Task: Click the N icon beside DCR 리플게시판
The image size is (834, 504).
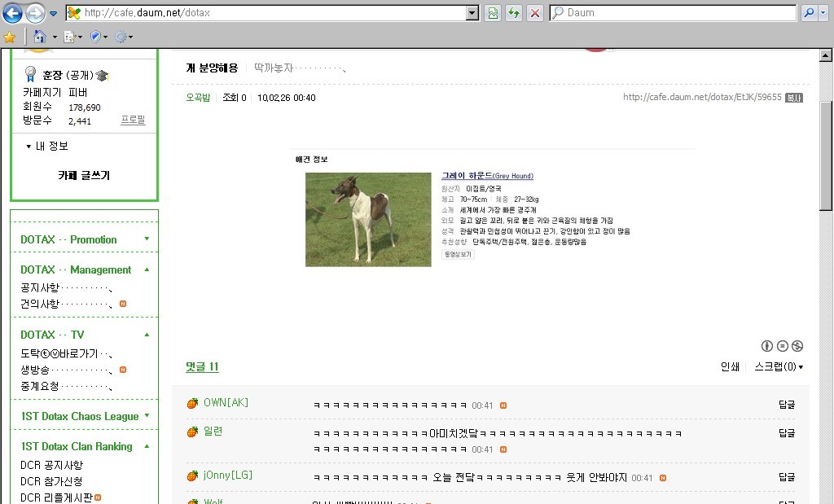Action: (98, 497)
